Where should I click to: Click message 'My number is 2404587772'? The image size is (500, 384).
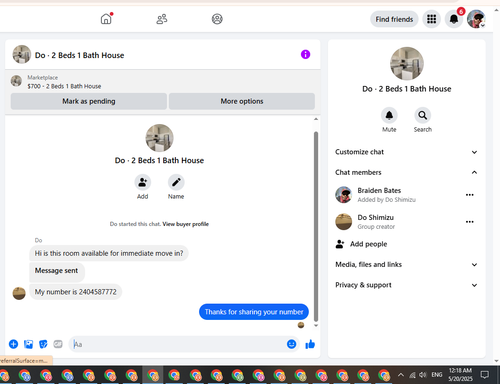pyautogui.click(x=76, y=292)
